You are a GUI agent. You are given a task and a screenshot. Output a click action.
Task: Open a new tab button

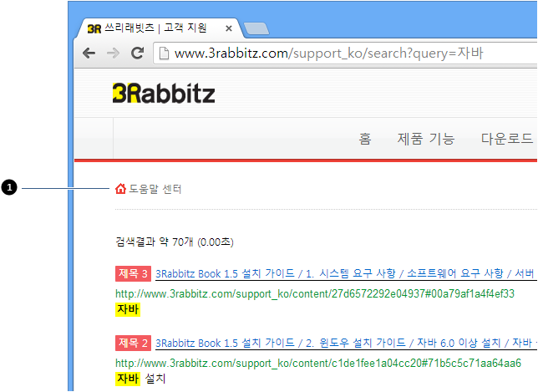click(256, 28)
